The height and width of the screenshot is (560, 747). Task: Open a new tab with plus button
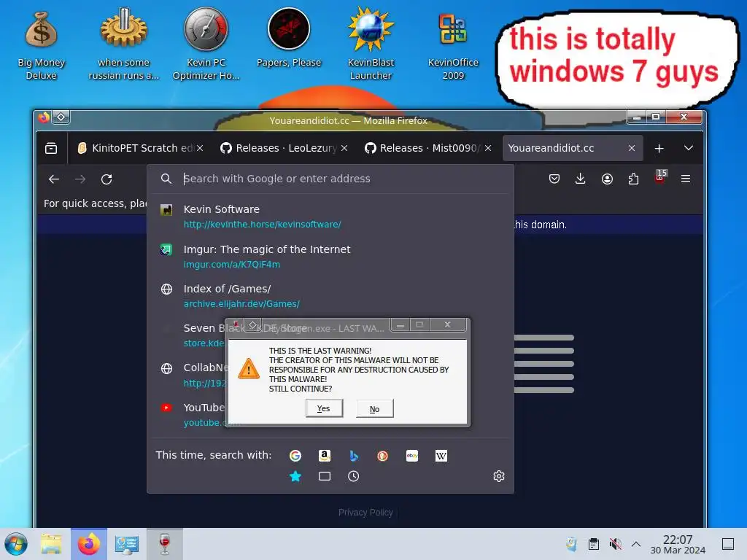coord(659,148)
